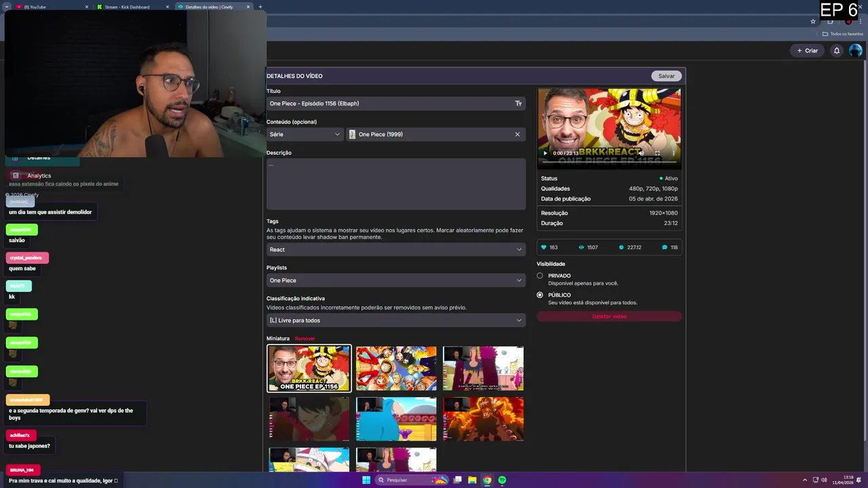Play the video preview

click(545, 153)
